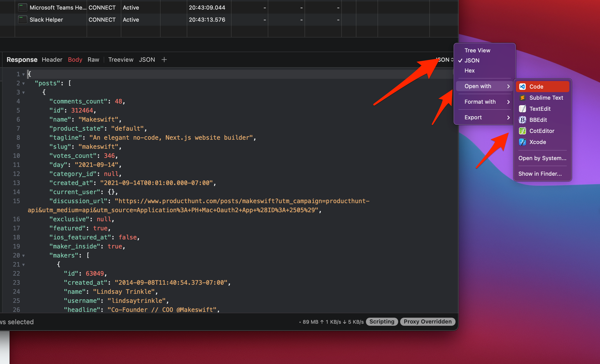Open response with Sublime Text
Image resolution: width=600 pixels, height=364 pixels.
coord(542,98)
